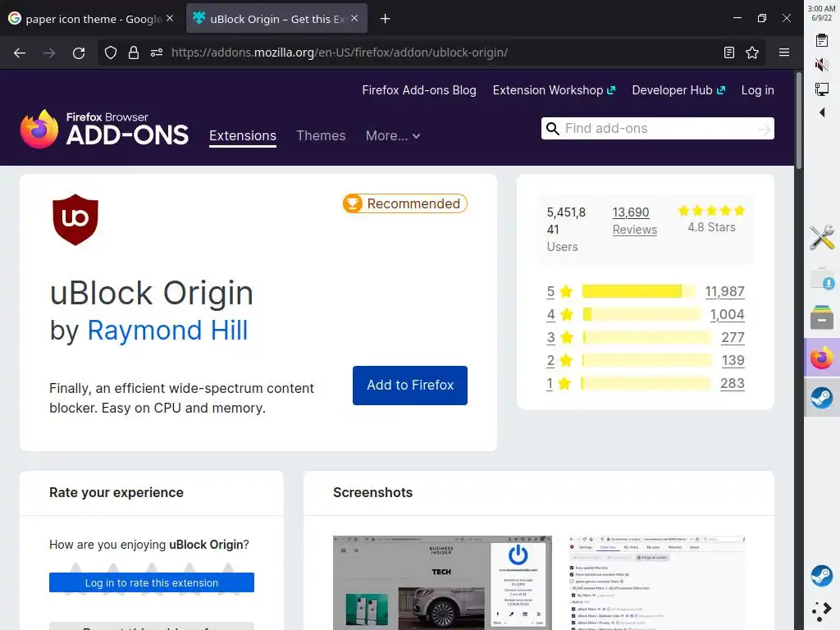Open author Raymond Hill's profile

[x=167, y=330]
